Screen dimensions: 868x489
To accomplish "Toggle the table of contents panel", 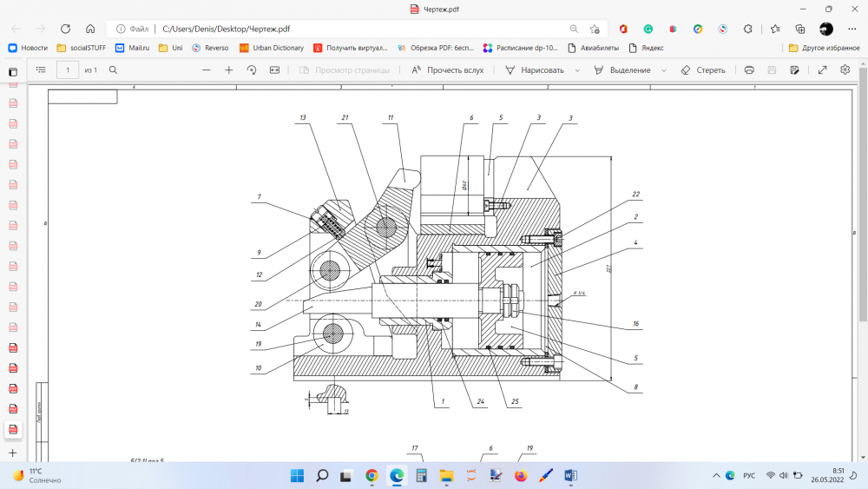I will pos(41,69).
